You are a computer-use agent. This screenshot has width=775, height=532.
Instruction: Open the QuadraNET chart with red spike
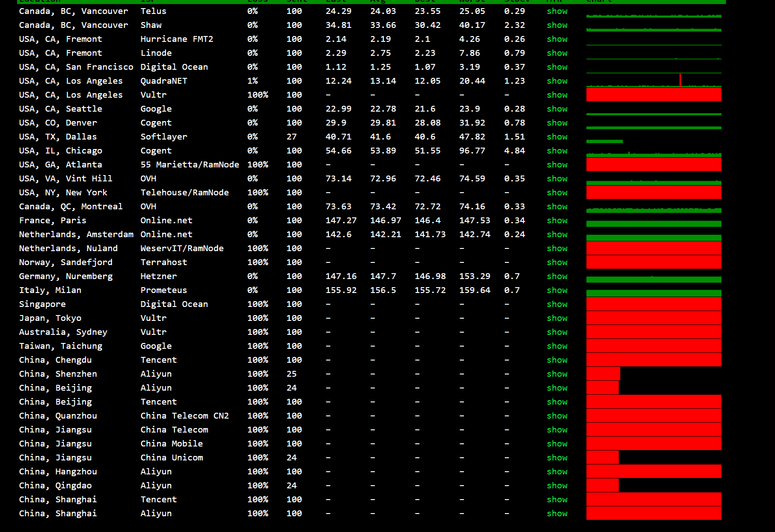pyautogui.click(x=653, y=81)
